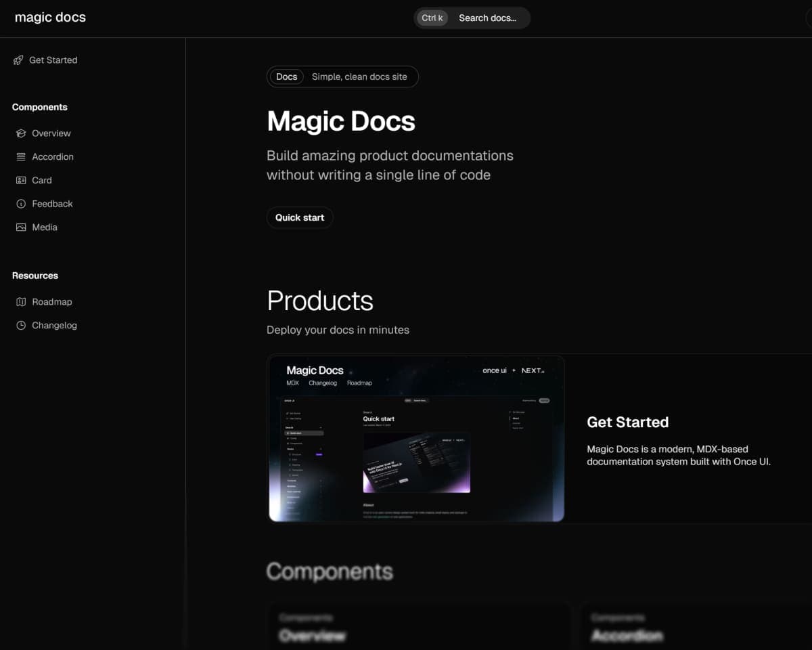Click the Get Started card heading
812x650 pixels.
pos(627,422)
